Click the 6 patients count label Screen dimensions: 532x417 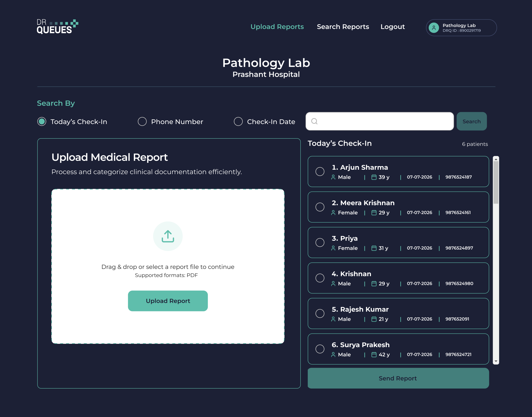pos(475,144)
